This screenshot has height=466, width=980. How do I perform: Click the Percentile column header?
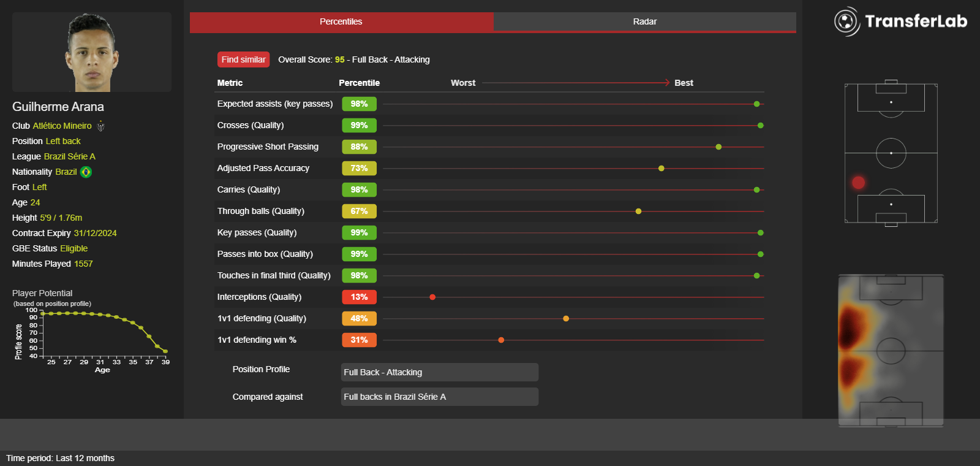pyautogui.click(x=359, y=83)
